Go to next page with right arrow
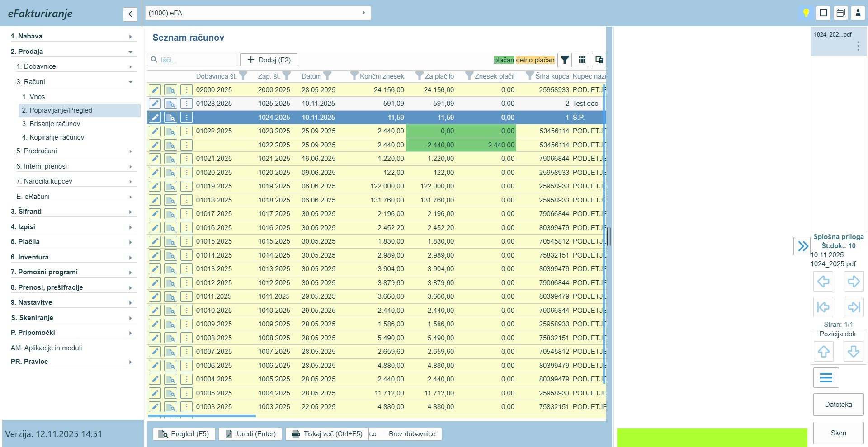The height and width of the screenshot is (447, 868). (854, 282)
